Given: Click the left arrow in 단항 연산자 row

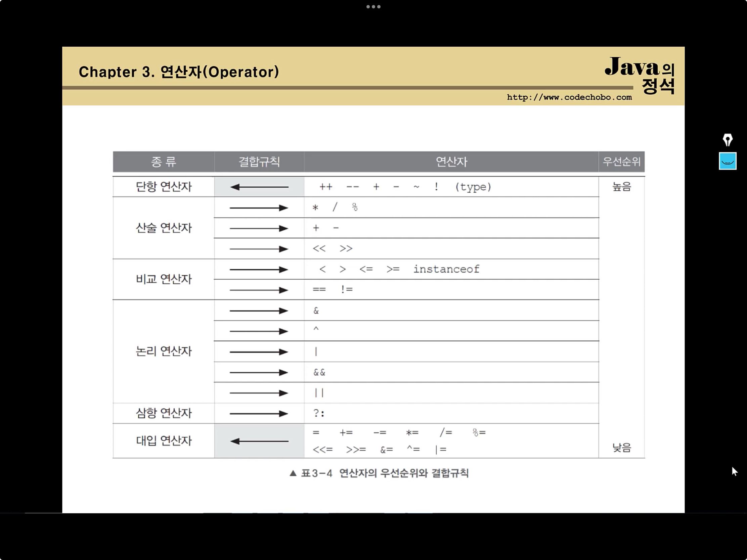Looking at the screenshot, I should [259, 187].
